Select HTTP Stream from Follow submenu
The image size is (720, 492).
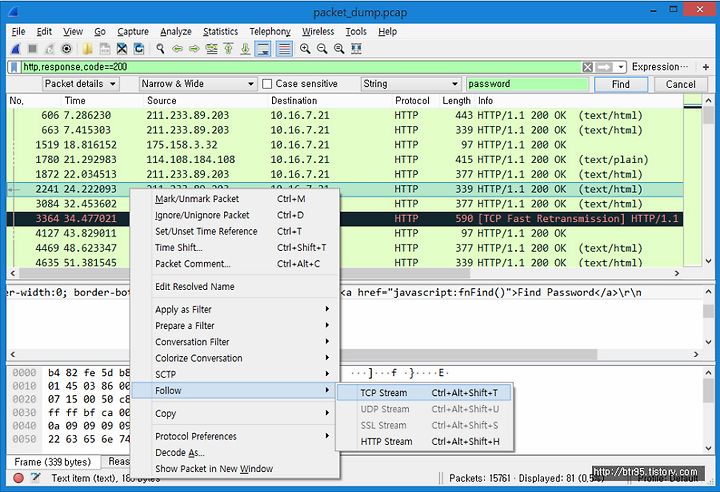pos(424,441)
